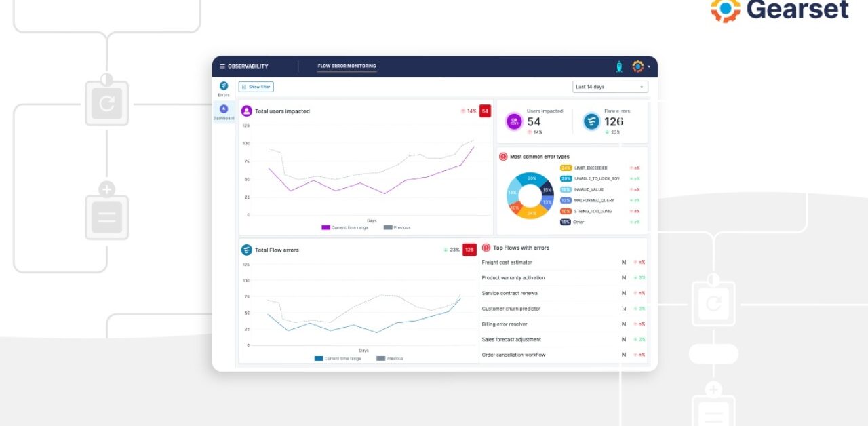This screenshot has width=868, height=426.
Task: Select the Errors sidebar item
Action: point(224,89)
